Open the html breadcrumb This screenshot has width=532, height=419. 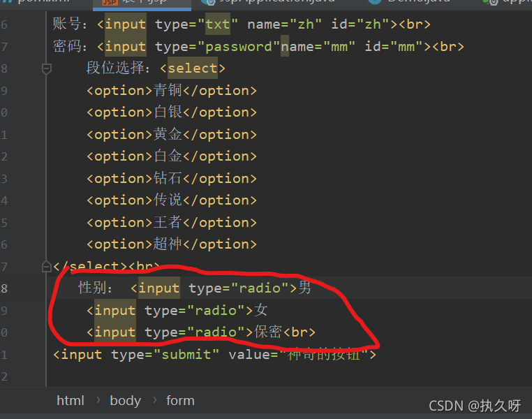(x=71, y=401)
